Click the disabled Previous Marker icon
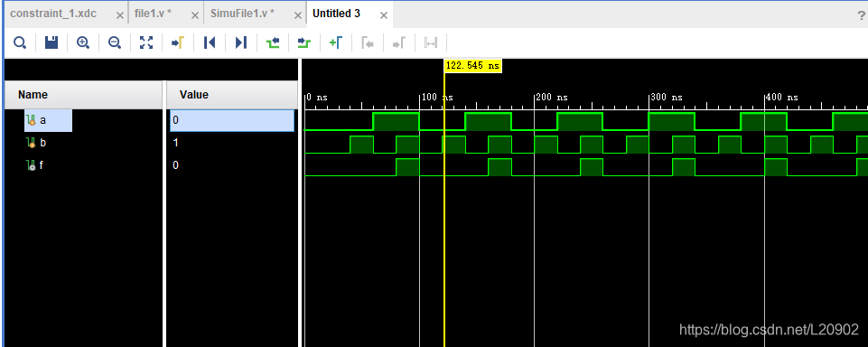Image resolution: width=868 pixels, height=347 pixels. click(368, 42)
